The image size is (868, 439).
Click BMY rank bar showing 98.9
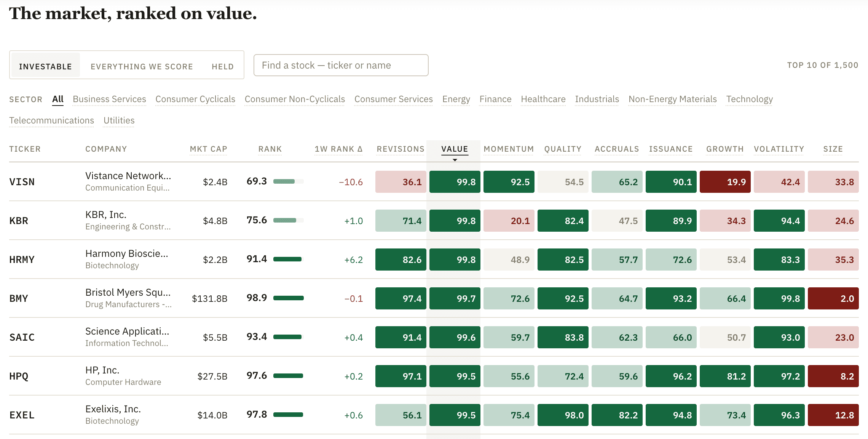[288, 298]
